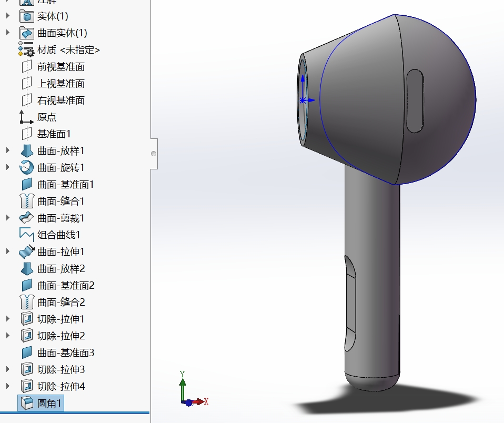Image resolution: width=504 pixels, height=423 pixels.
Task: Select the 切除-拉伸2 label
Action: coord(61,336)
